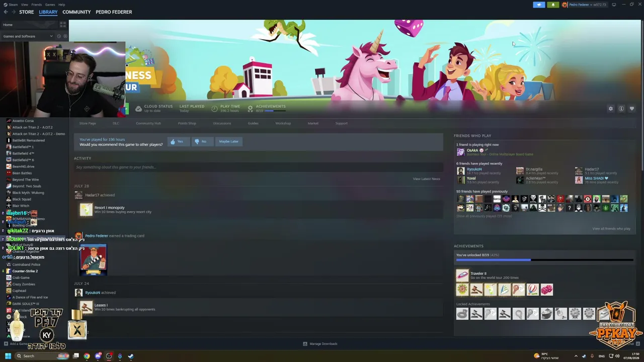
Task: Click the achievements gear icon in banner
Action: point(250,109)
